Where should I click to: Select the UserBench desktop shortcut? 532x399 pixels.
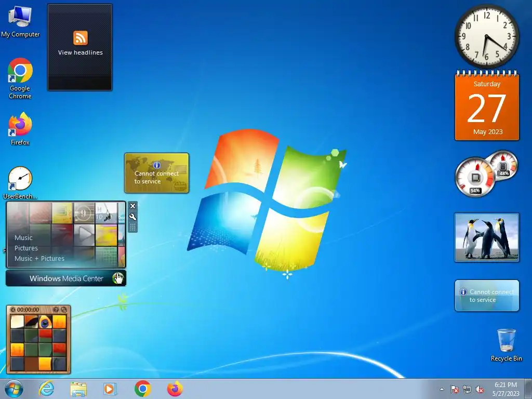[x=20, y=182]
